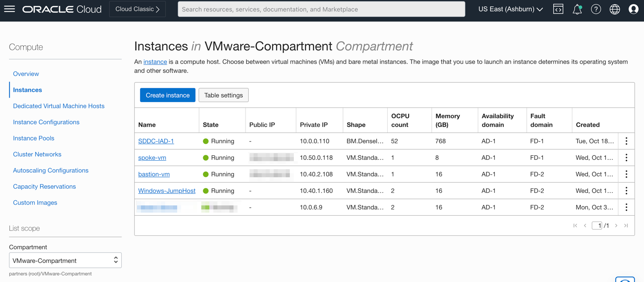The image size is (644, 282).
Task: Open the navigation hamburger menu
Action: point(10,9)
